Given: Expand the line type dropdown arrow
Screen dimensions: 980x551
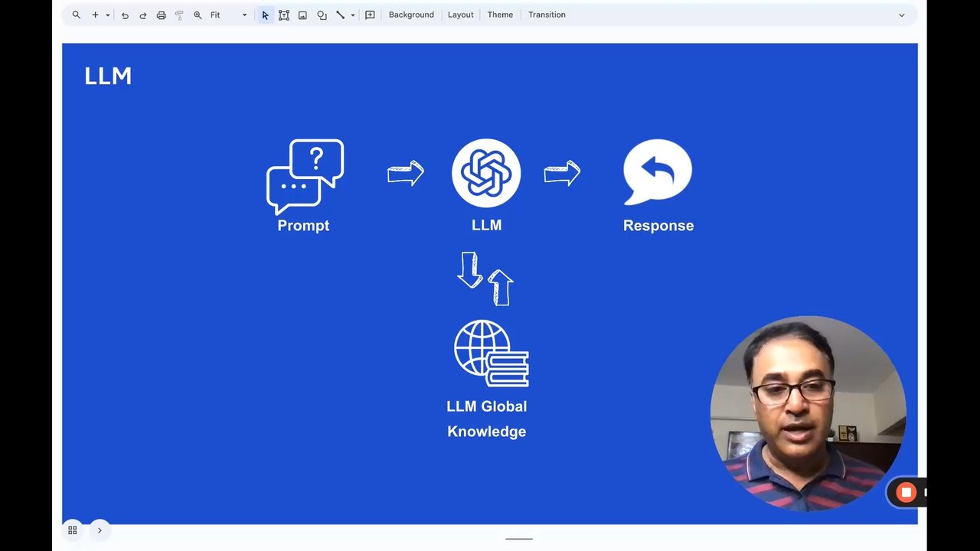Looking at the screenshot, I should click(x=353, y=15).
